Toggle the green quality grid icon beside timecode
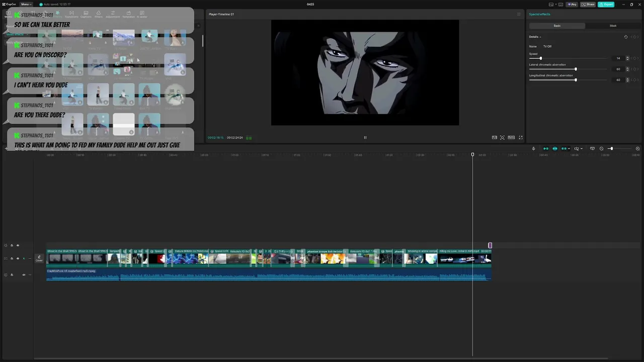The height and width of the screenshot is (362, 644). tap(249, 137)
